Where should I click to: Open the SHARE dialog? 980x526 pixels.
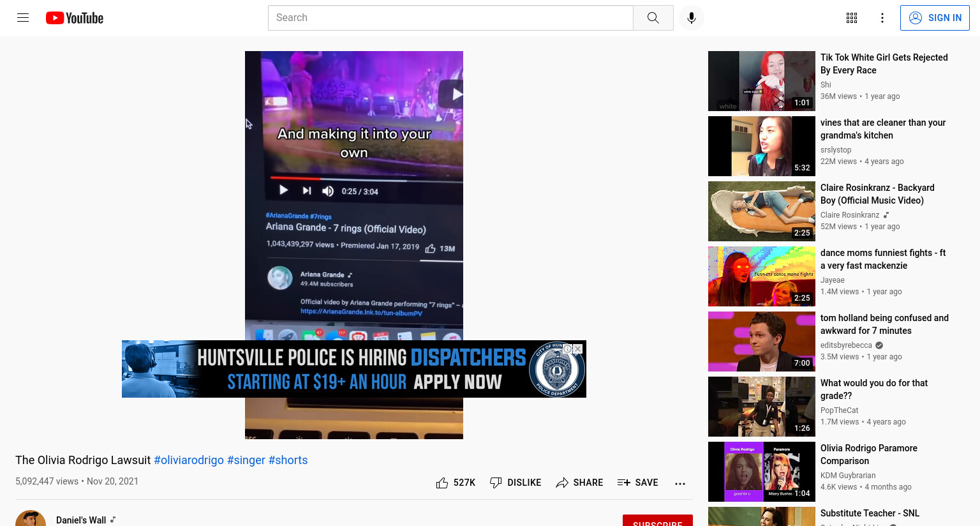579,483
